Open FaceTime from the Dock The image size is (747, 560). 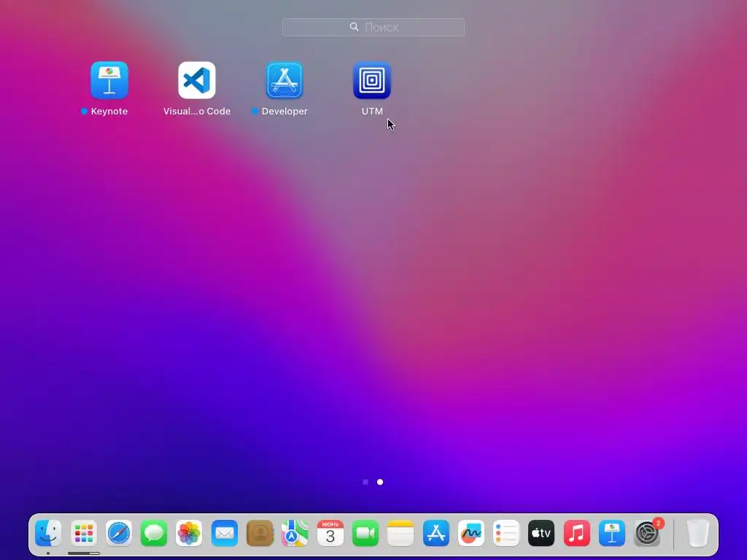coord(365,533)
